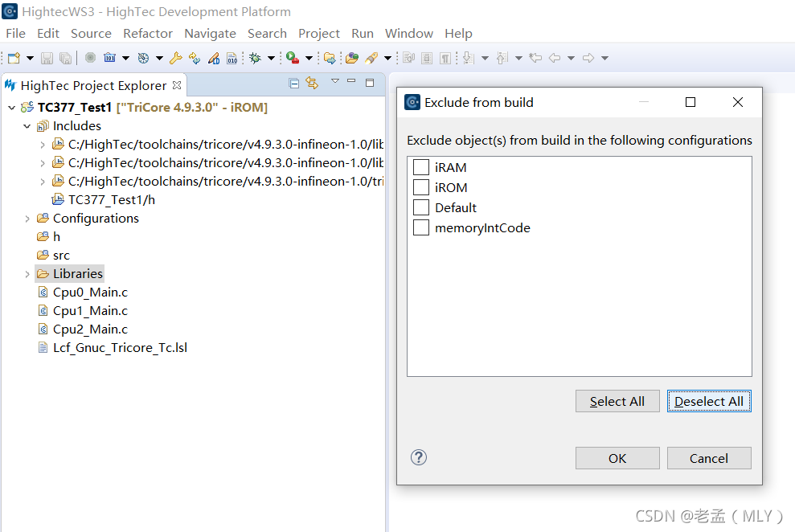This screenshot has width=795, height=532.
Task: Click the Select All button
Action: [617, 401]
